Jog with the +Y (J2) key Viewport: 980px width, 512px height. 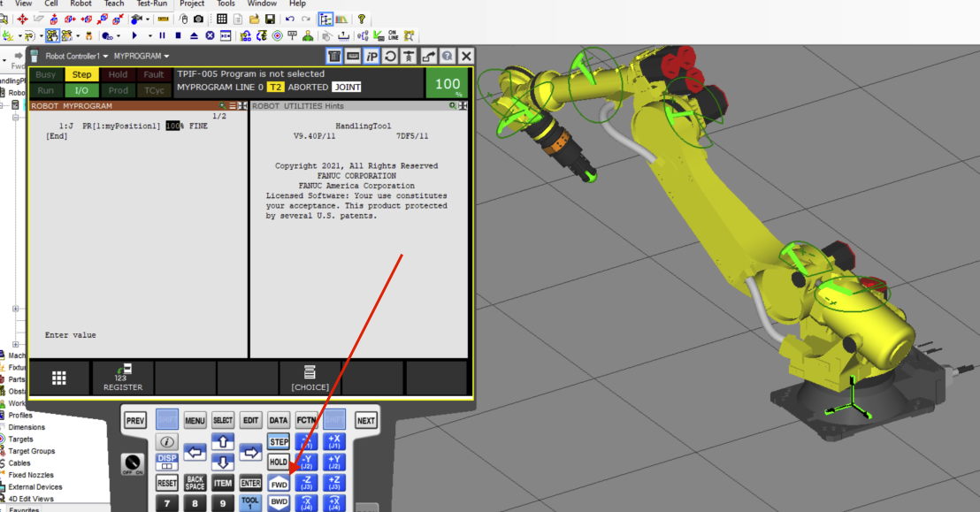click(334, 462)
